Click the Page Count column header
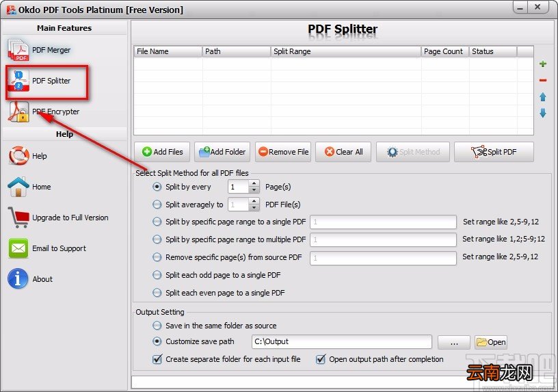Image resolution: width=558 pixels, height=392 pixels. 445,51
